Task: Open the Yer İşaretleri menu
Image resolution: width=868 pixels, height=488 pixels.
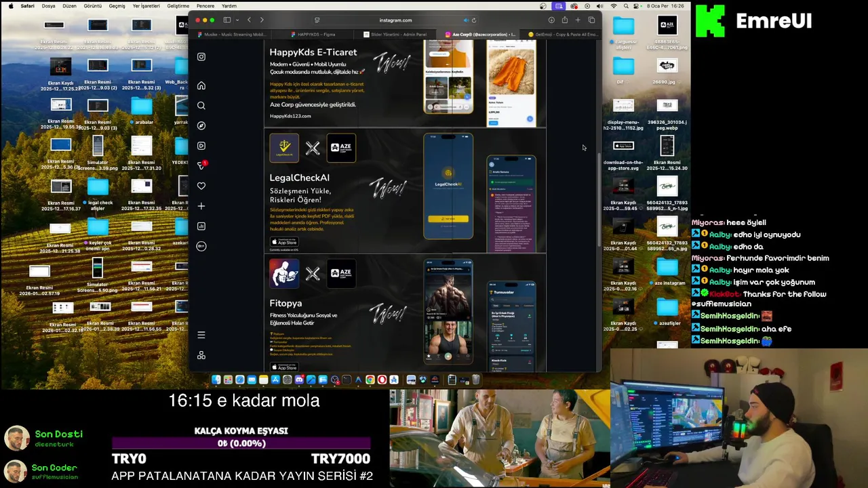Action: click(x=146, y=5)
